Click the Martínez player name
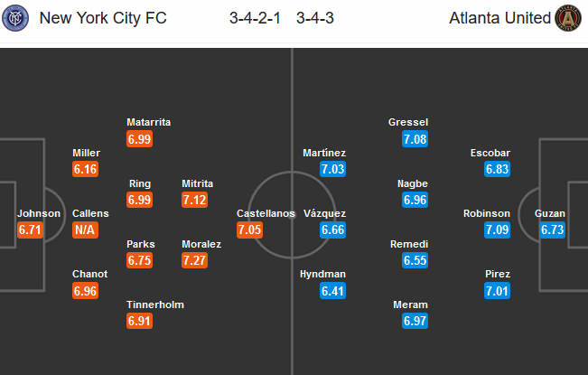Screen dimensions: 588x375 pos(325,154)
